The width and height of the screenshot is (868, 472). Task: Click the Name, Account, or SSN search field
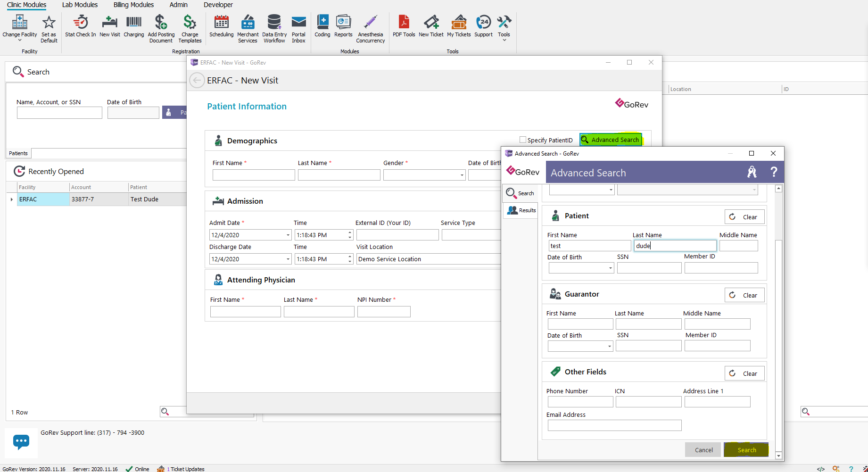[x=59, y=113]
